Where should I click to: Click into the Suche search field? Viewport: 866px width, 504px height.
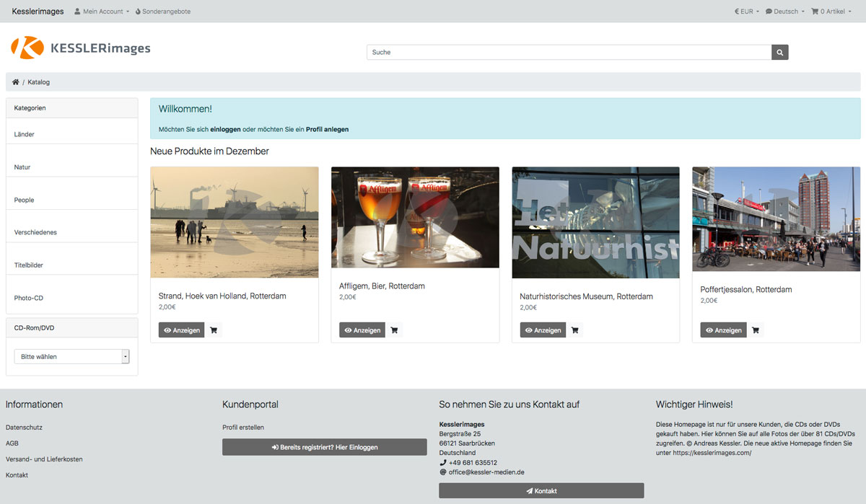[x=569, y=52]
